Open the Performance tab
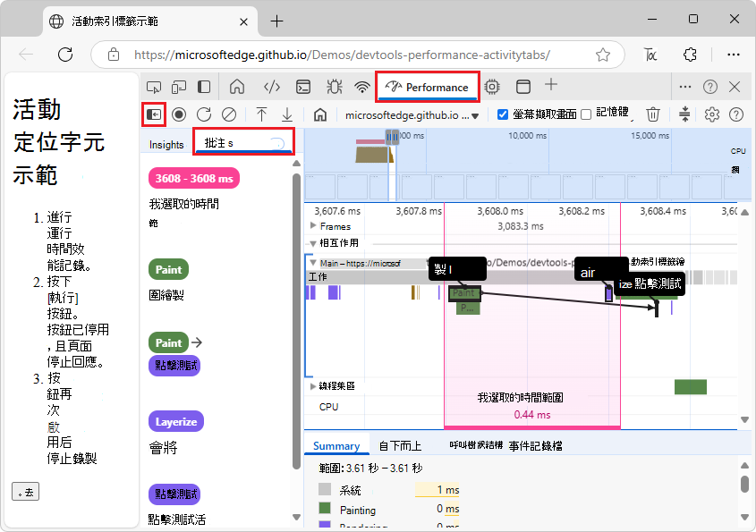The width and height of the screenshot is (756, 532). pos(427,88)
